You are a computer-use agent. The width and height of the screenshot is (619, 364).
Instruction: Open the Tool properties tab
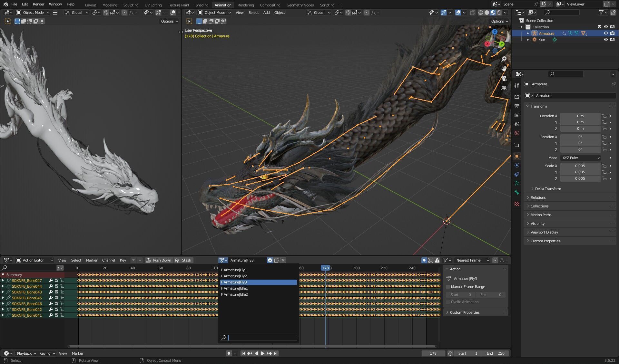pyautogui.click(x=517, y=85)
